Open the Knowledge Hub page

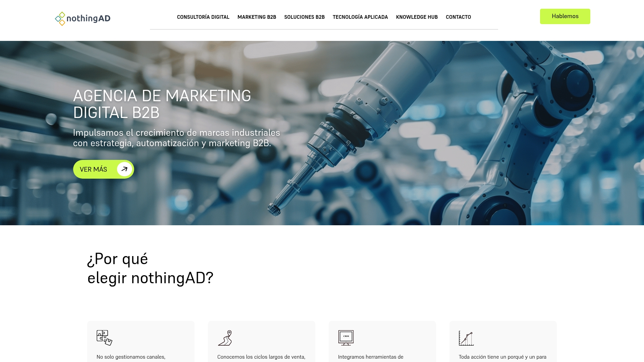click(417, 17)
